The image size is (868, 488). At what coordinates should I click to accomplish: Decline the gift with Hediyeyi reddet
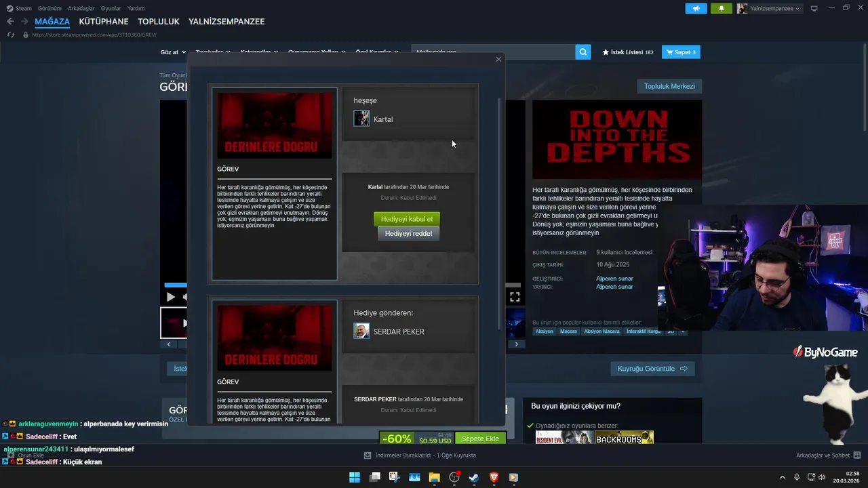click(408, 233)
